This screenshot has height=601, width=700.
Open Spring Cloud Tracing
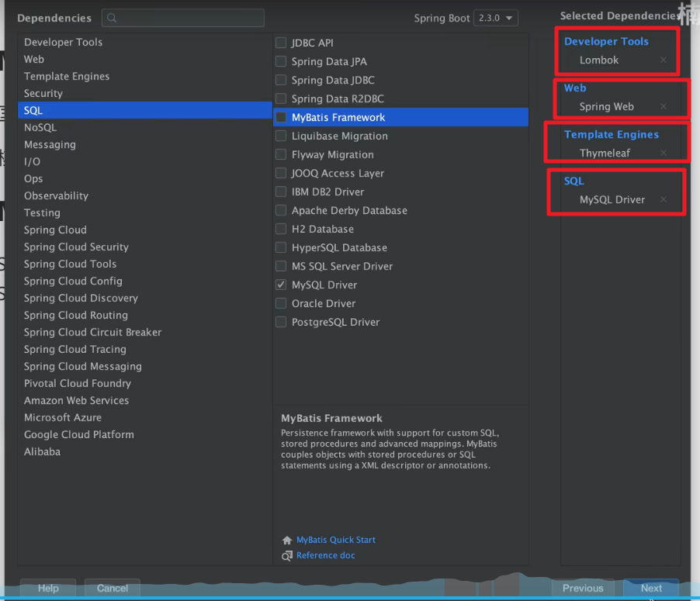144,350
